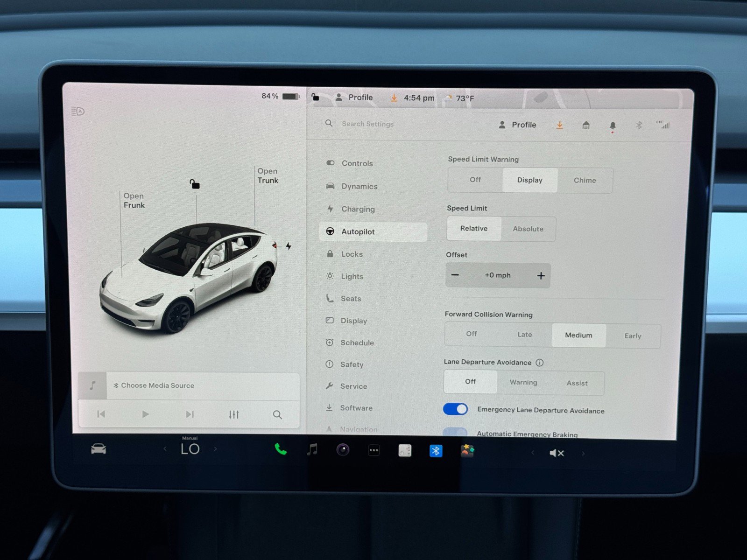Image resolution: width=747 pixels, height=560 pixels.
Task: Tap Open Frunk on the car diagram
Action: (134, 201)
